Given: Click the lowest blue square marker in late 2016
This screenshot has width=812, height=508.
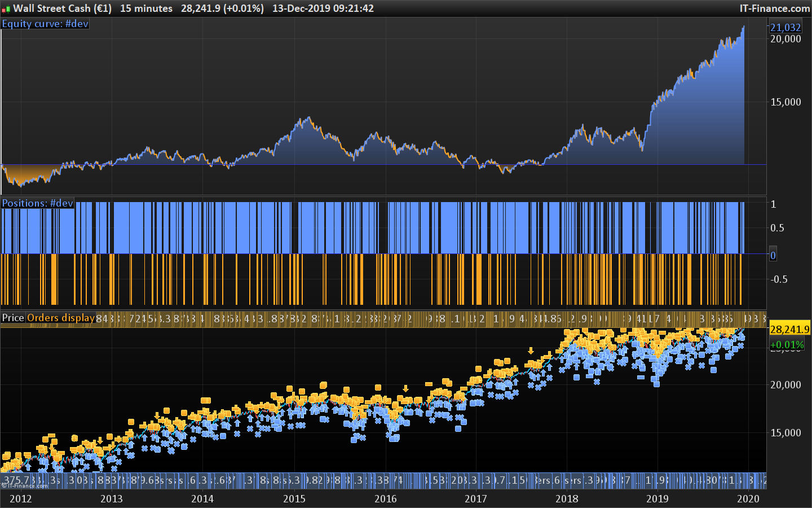Looking at the screenshot, I should tap(458, 428).
